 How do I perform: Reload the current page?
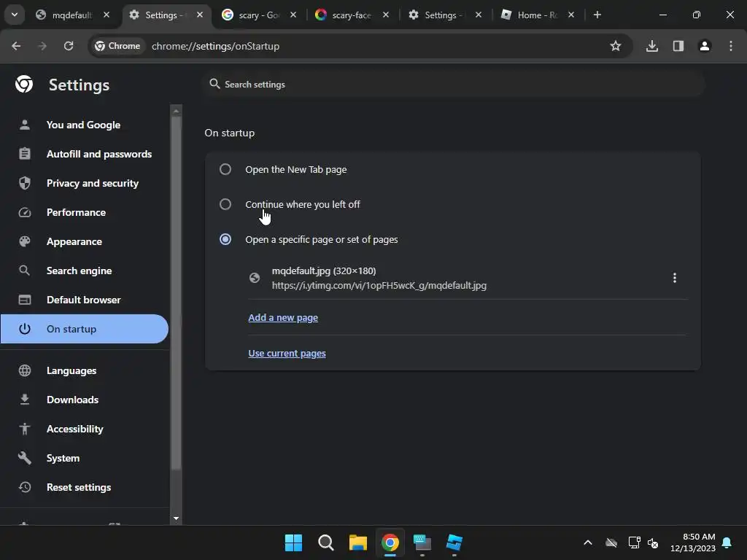click(69, 46)
